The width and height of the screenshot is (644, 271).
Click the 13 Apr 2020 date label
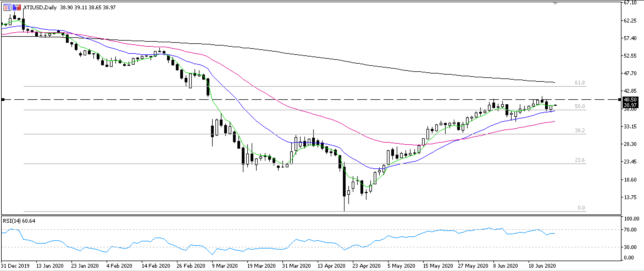pyautogui.click(x=331, y=266)
